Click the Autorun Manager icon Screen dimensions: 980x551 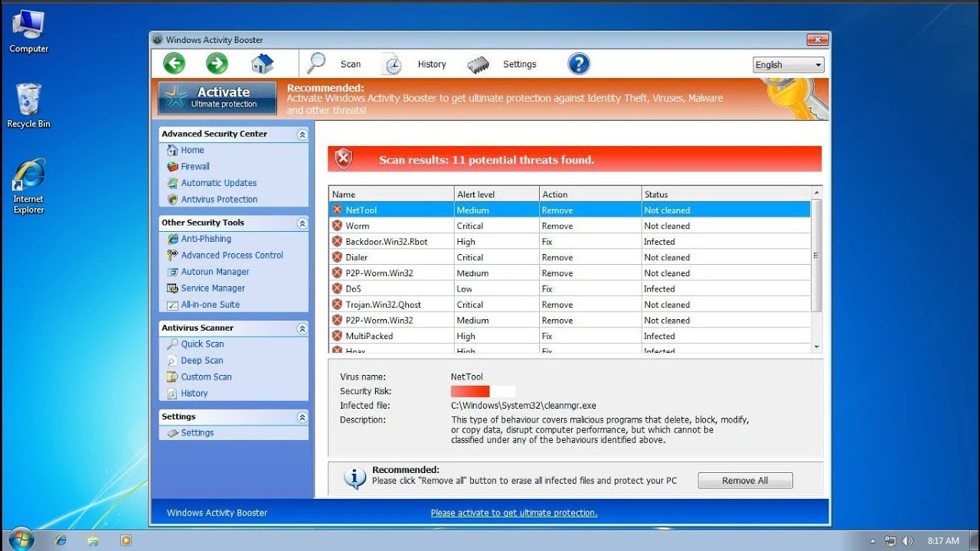pos(172,272)
